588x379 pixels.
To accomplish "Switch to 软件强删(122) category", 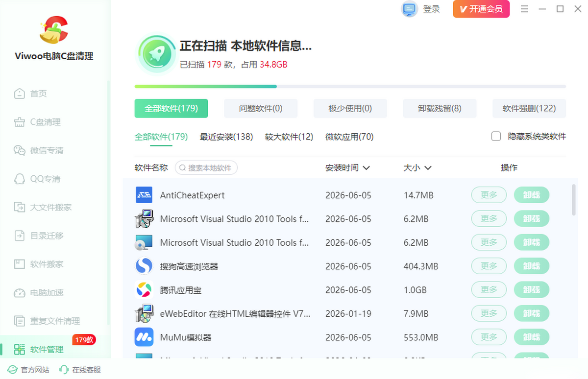I will (x=529, y=108).
